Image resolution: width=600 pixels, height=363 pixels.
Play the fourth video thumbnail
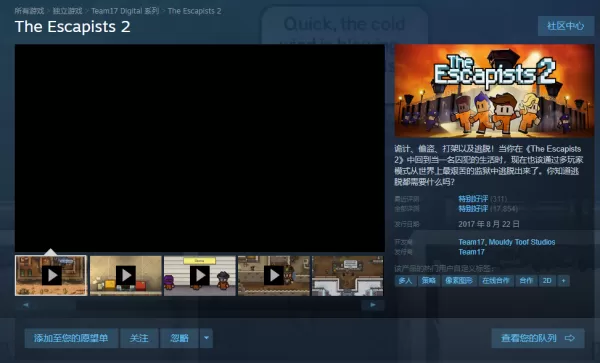(274, 275)
